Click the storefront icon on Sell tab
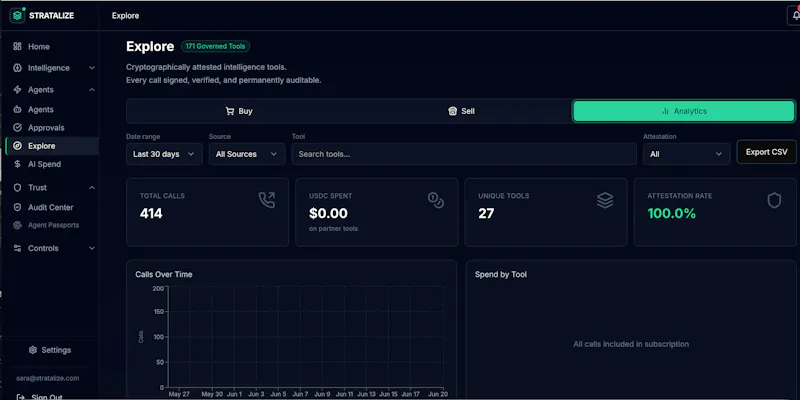 452,111
